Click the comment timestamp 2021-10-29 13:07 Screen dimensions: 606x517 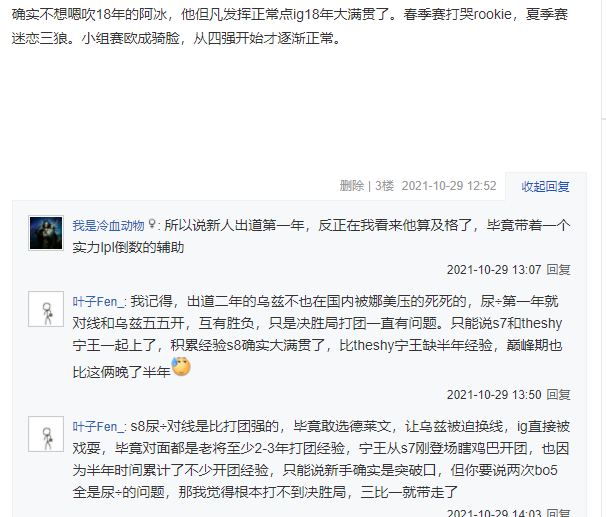(494, 270)
